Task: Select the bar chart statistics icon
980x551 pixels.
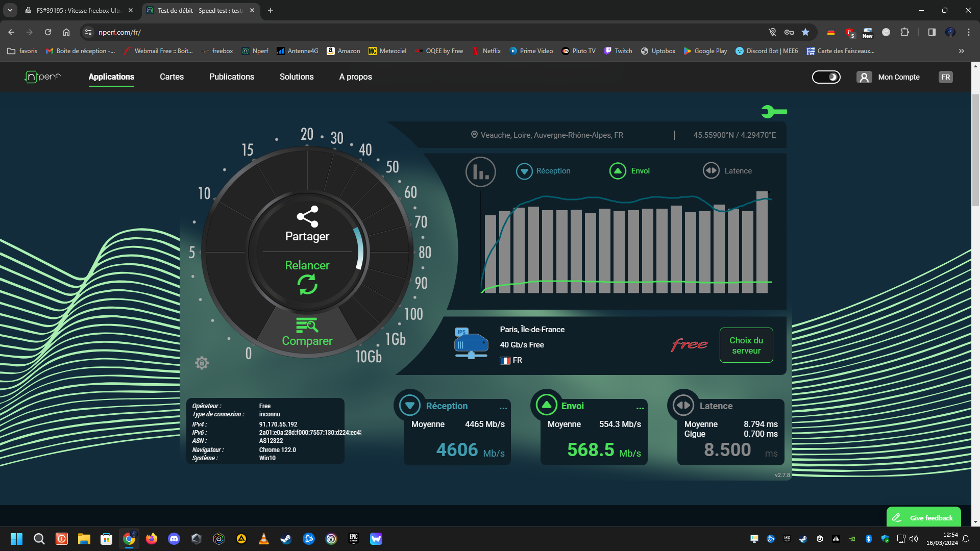Action: (x=480, y=171)
